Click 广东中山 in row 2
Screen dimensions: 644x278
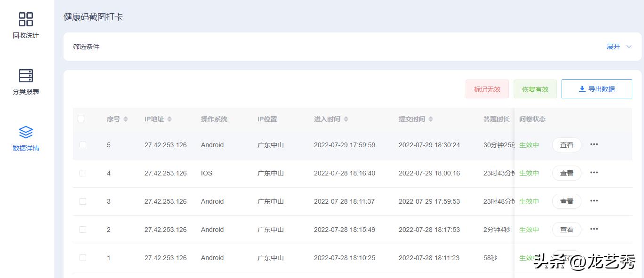271,230
